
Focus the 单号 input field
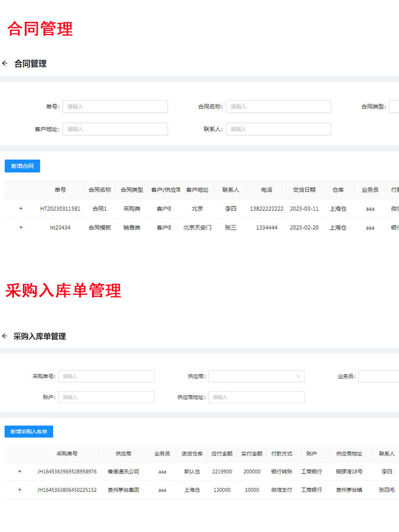click(x=115, y=106)
